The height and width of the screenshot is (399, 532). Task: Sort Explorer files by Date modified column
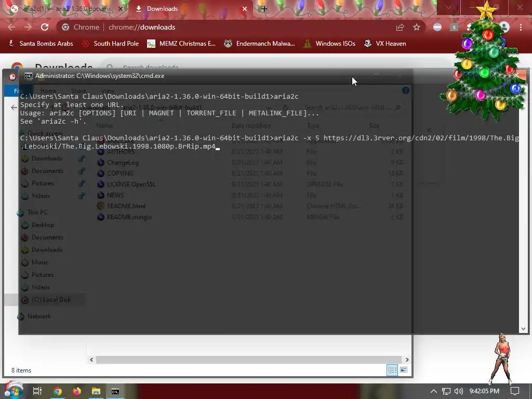coord(251,126)
